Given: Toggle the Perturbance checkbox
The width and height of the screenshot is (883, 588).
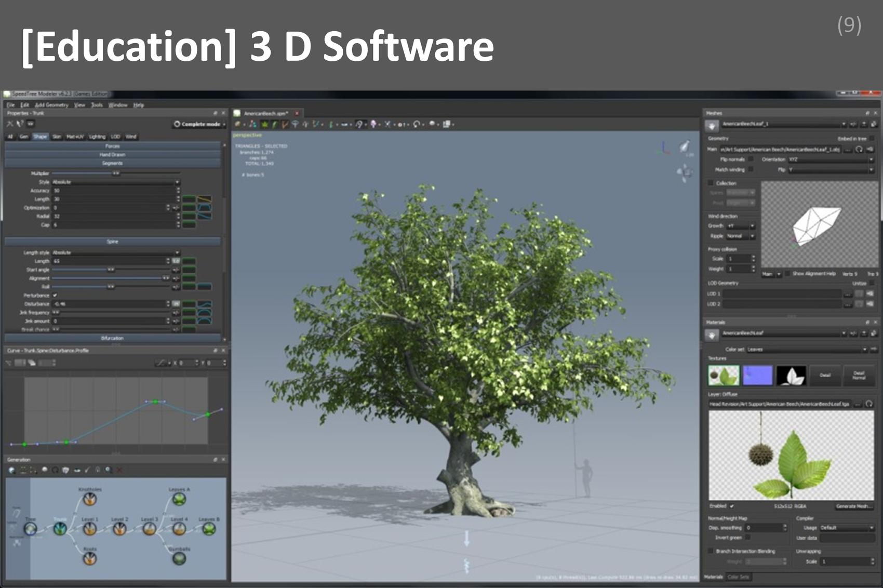Looking at the screenshot, I should [x=55, y=295].
